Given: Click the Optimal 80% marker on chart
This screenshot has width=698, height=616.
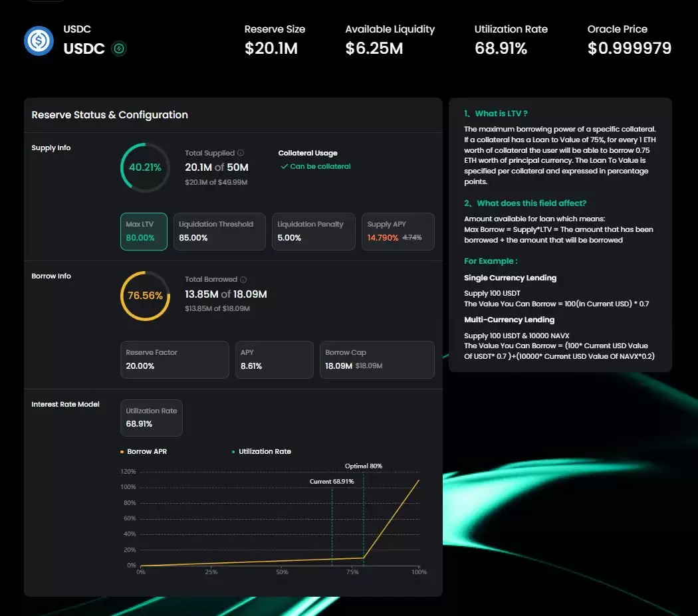Looking at the screenshot, I should pos(364,466).
